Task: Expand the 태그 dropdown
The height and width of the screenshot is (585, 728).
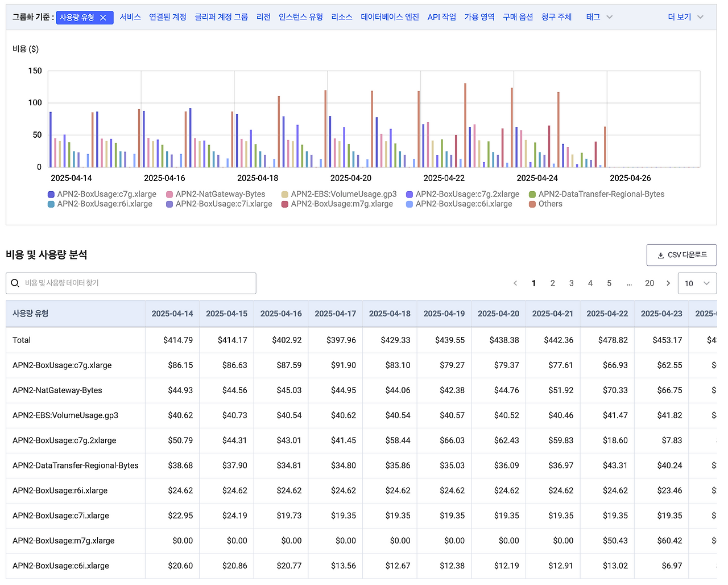Action: [x=599, y=17]
